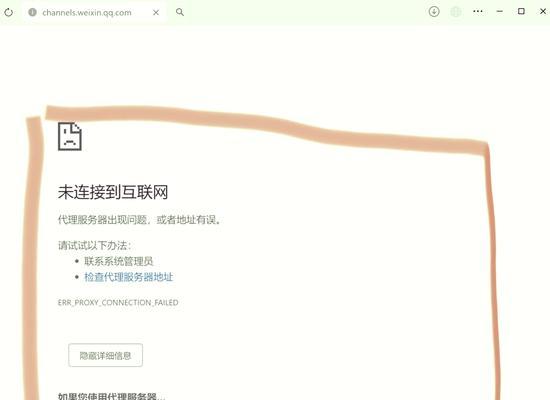
Task: Click the ERR_PROXY_CONNECTION_FAILED error code
Action: click(x=118, y=302)
